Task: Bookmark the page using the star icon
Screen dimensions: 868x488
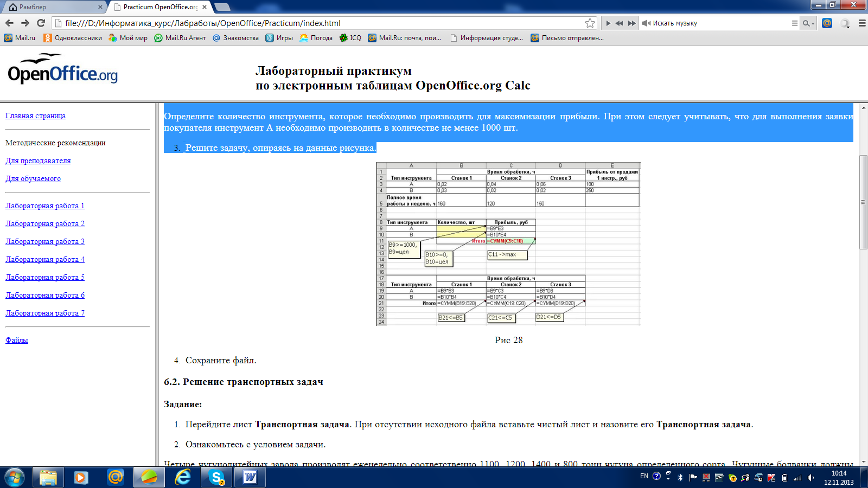Action: click(x=590, y=23)
